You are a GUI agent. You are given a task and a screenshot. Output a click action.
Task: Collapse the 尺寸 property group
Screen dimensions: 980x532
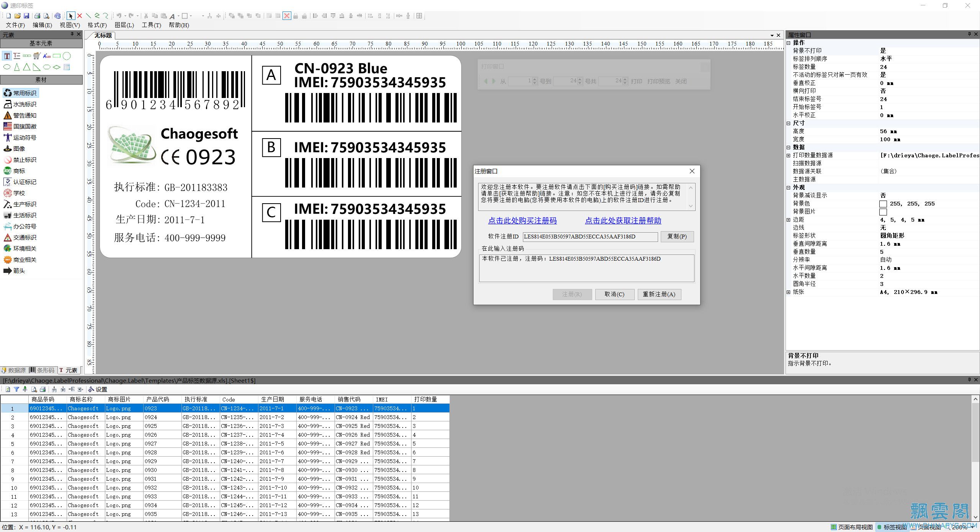[x=789, y=123]
